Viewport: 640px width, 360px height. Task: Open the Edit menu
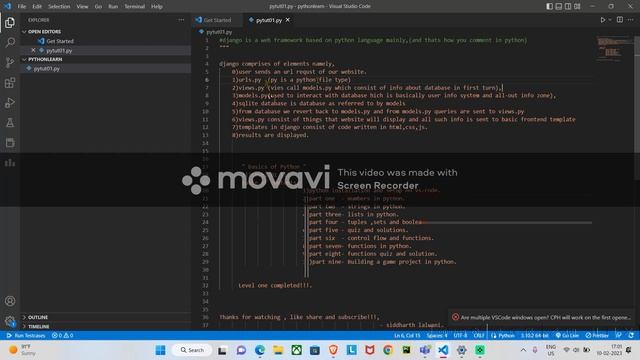point(37,7)
